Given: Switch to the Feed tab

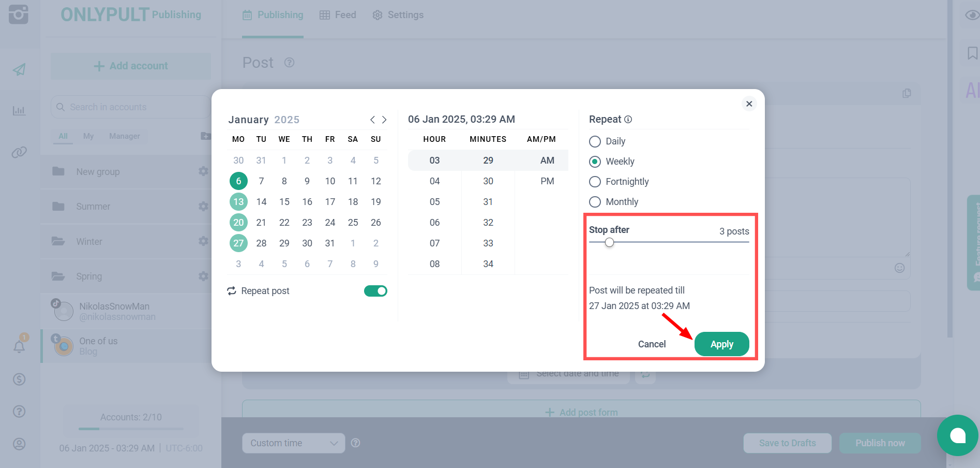Looking at the screenshot, I should click(x=338, y=15).
